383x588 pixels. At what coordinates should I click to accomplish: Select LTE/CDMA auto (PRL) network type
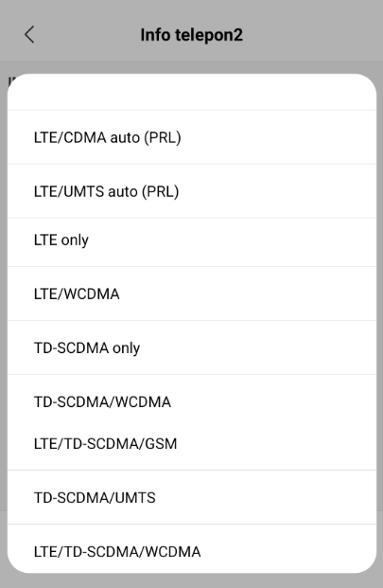(x=192, y=137)
